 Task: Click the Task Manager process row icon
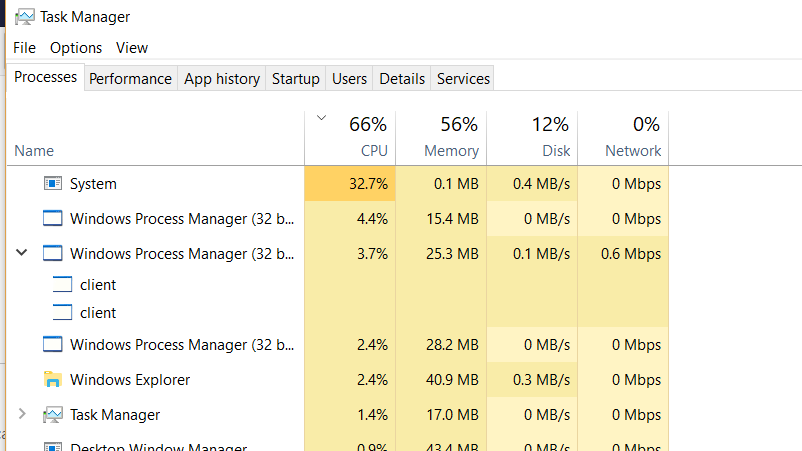click(53, 415)
